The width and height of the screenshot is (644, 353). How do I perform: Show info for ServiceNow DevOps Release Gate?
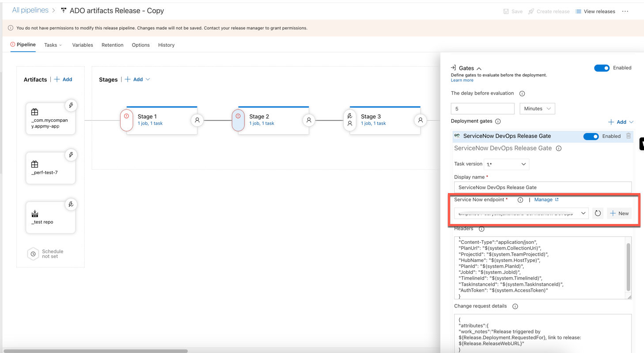coord(559,148)
